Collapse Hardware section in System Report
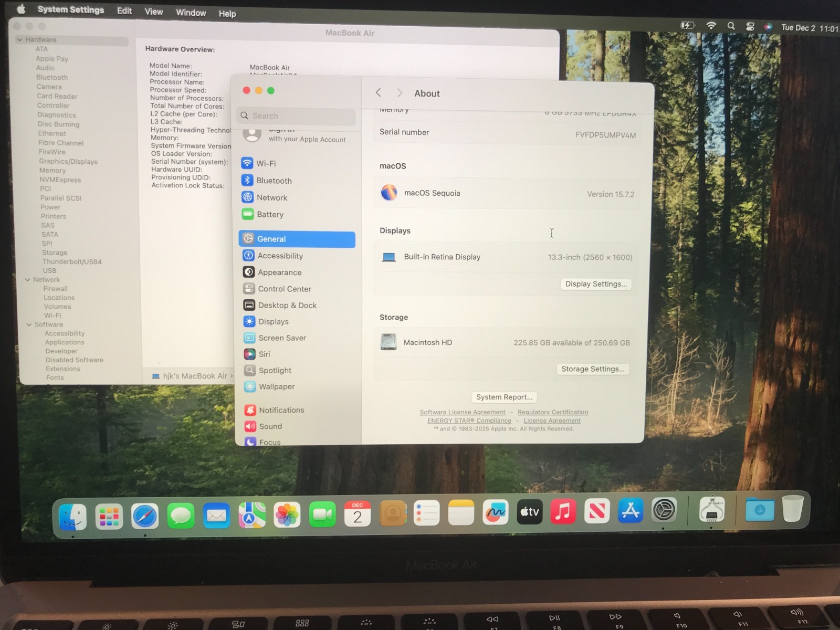 (x=19, y=39)
